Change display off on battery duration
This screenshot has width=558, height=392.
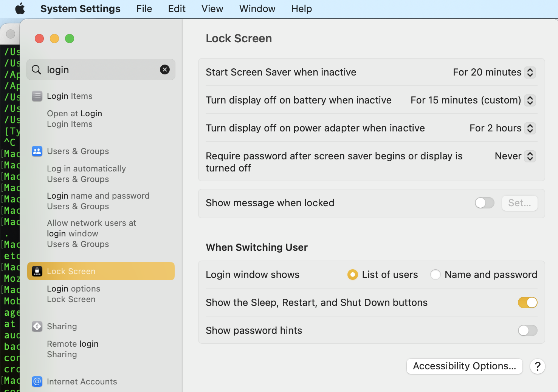pyautogui.click(x=473, y=100)
